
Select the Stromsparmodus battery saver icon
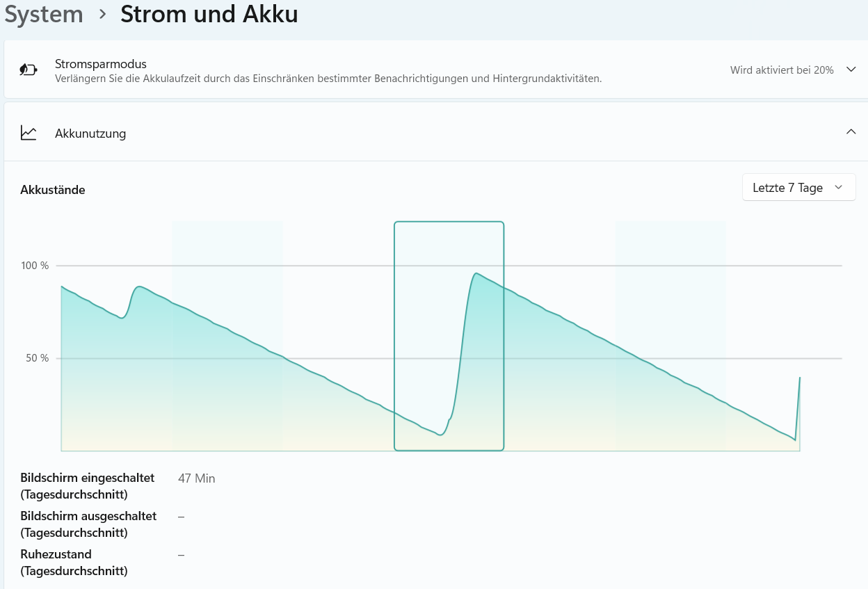27,69
